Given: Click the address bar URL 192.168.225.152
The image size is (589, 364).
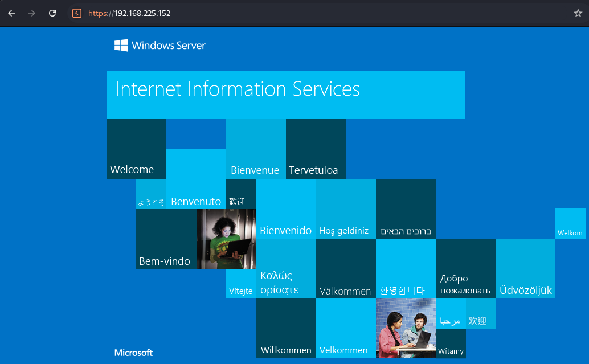Looking at the screenshot, I should pos(129,13).
